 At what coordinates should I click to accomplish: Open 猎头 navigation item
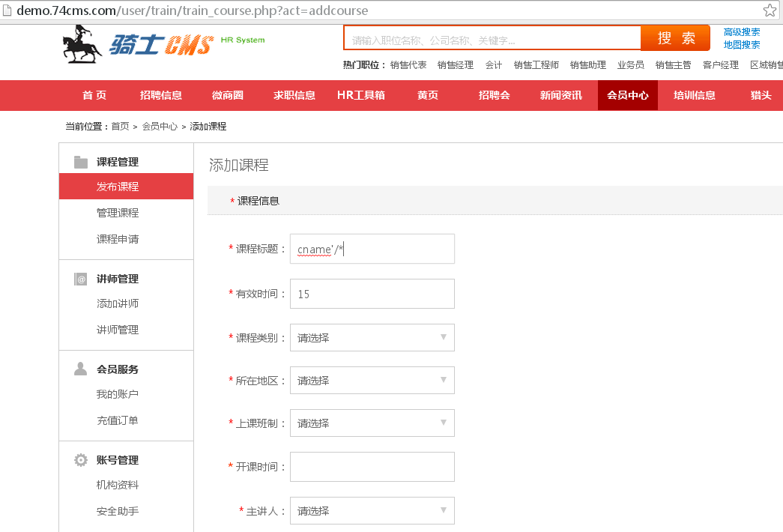click(x=761, y=95)
